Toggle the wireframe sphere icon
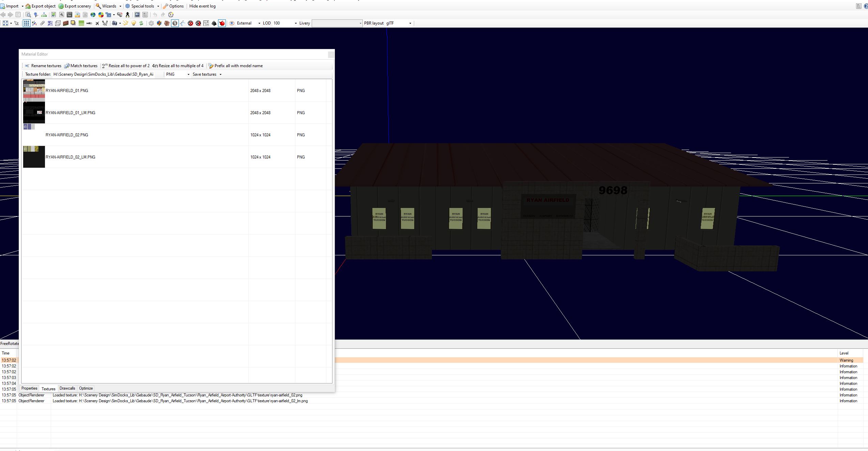The height and width of the screenshot is (451, 868). [151, 23]
